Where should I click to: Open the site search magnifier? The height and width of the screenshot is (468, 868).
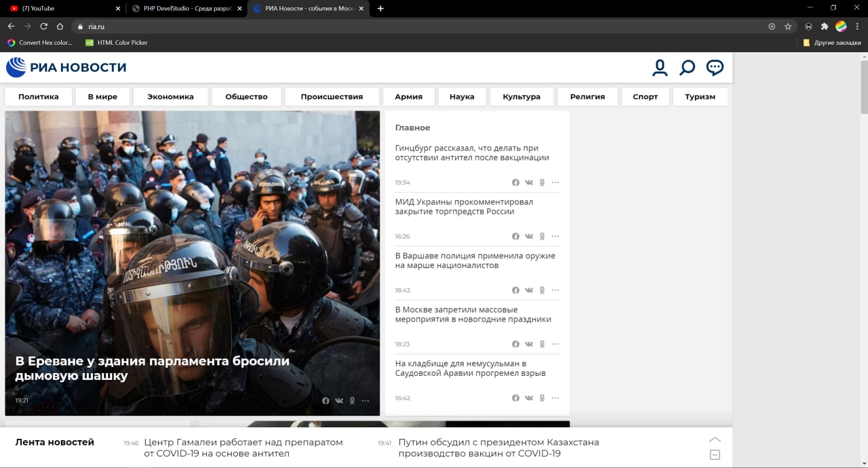[687, 68]
